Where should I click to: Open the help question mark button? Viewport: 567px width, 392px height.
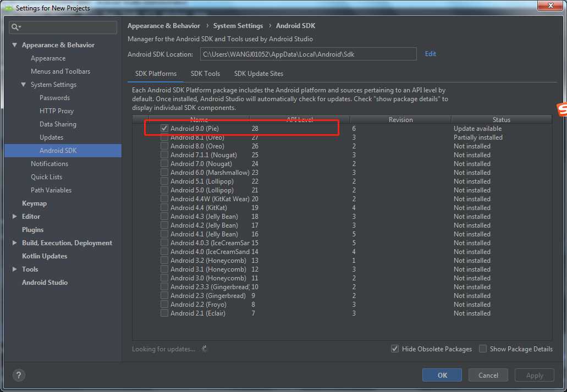pos(19,375)
